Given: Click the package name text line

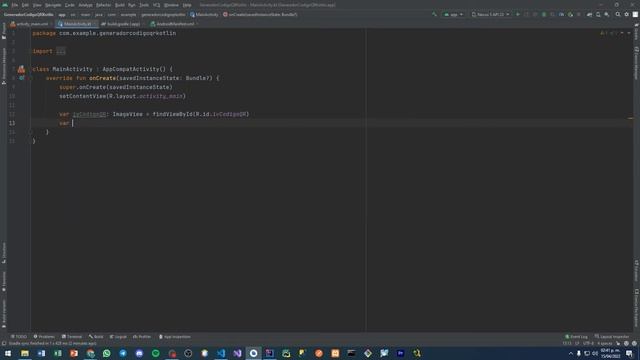Looking at the screenshot, I should pos(104,33).
